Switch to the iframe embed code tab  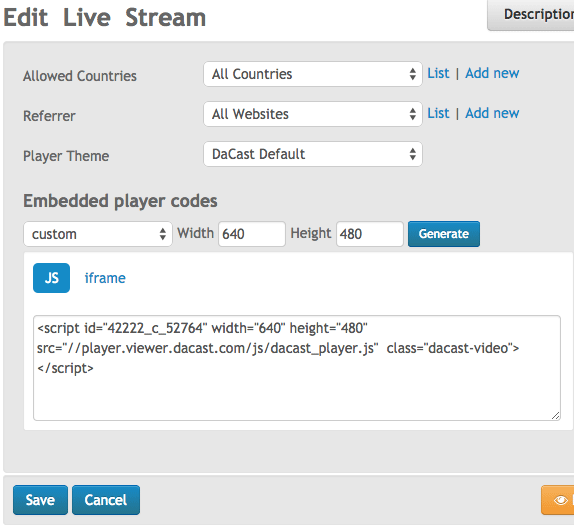coord(105,278)
